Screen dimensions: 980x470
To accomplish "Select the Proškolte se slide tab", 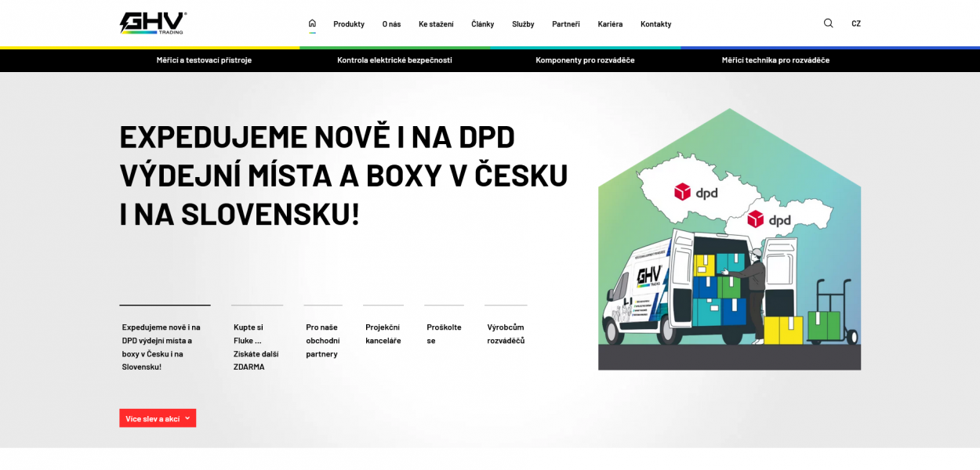I will (444, 326).
